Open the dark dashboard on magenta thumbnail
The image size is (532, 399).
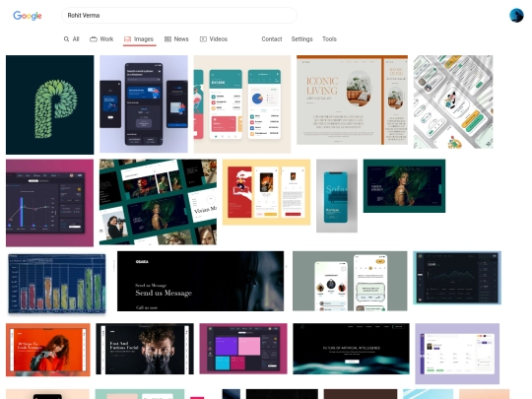[49, 203]
